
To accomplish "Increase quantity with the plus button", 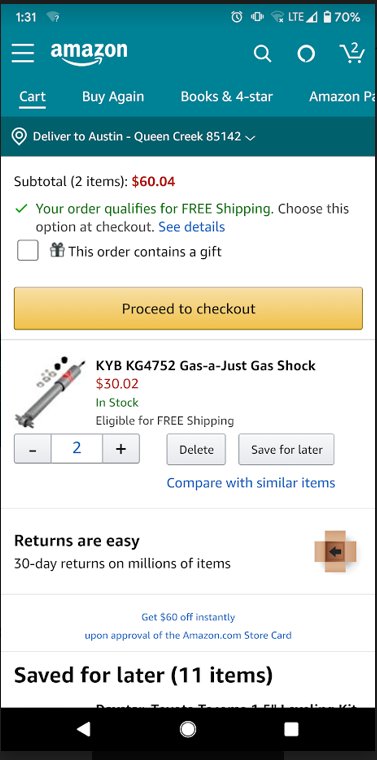I will click(x=121, y=449).
